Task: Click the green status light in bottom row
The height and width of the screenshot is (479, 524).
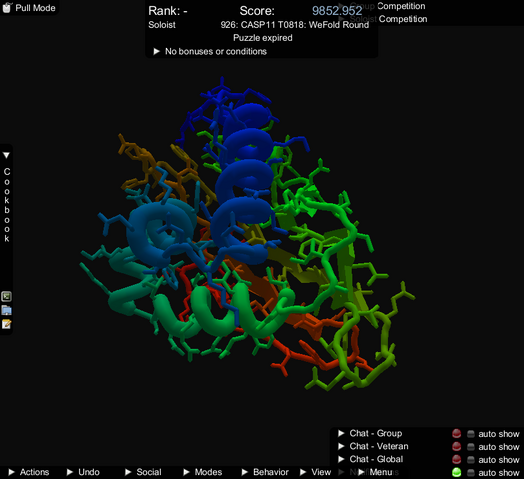Action: [x=456, y=472]
